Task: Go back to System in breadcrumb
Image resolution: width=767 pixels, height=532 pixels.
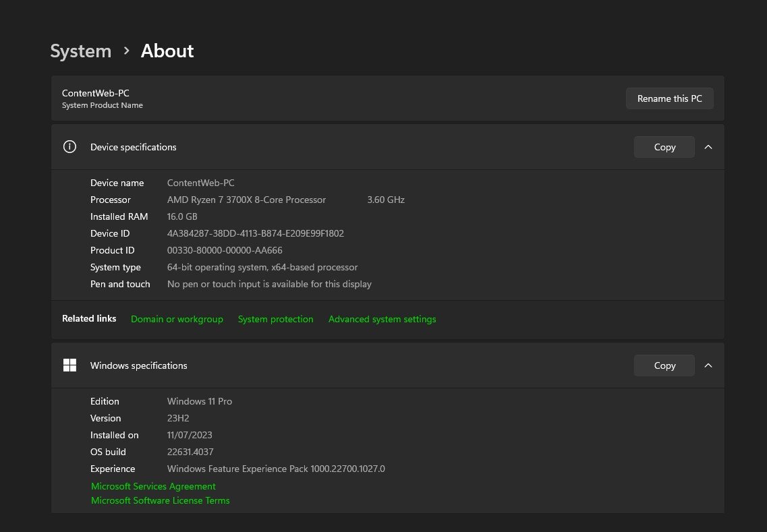Action: pos(81,51)
